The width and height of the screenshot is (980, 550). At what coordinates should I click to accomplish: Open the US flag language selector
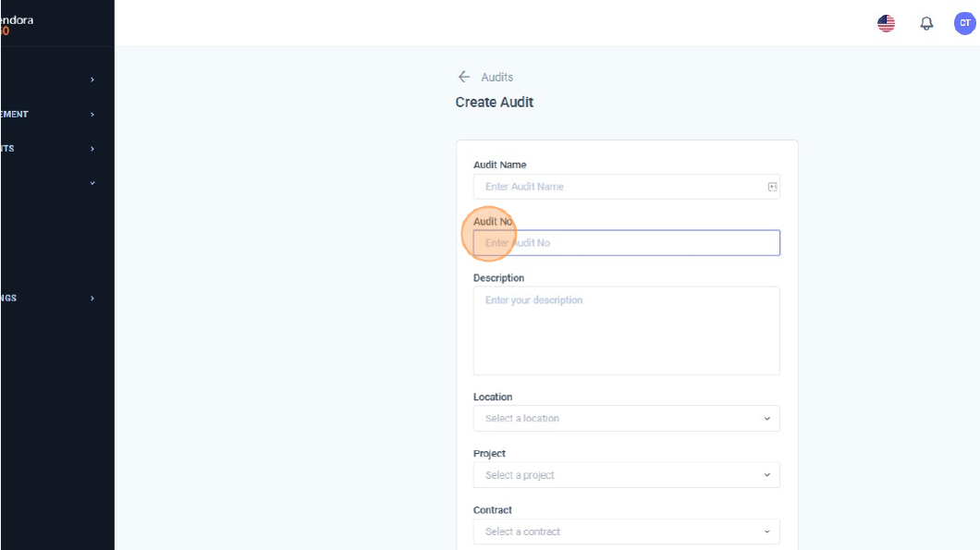point(886,24)
